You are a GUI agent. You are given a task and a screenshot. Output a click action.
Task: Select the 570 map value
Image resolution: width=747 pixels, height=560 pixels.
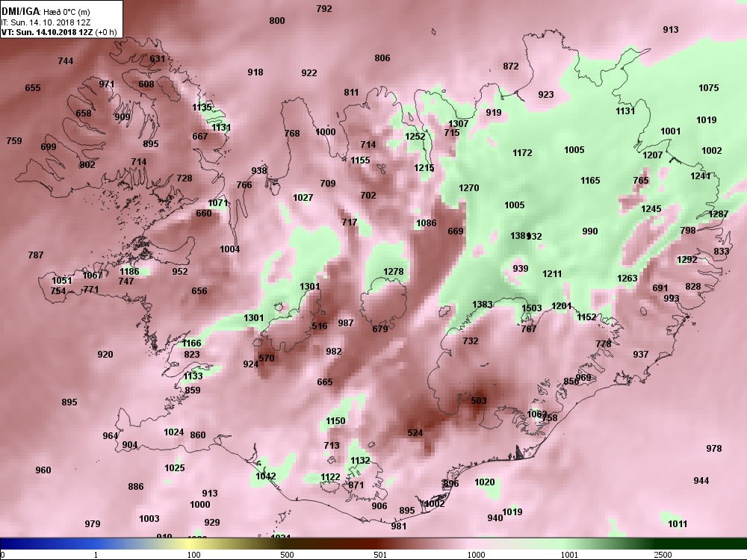coord(267,358)
